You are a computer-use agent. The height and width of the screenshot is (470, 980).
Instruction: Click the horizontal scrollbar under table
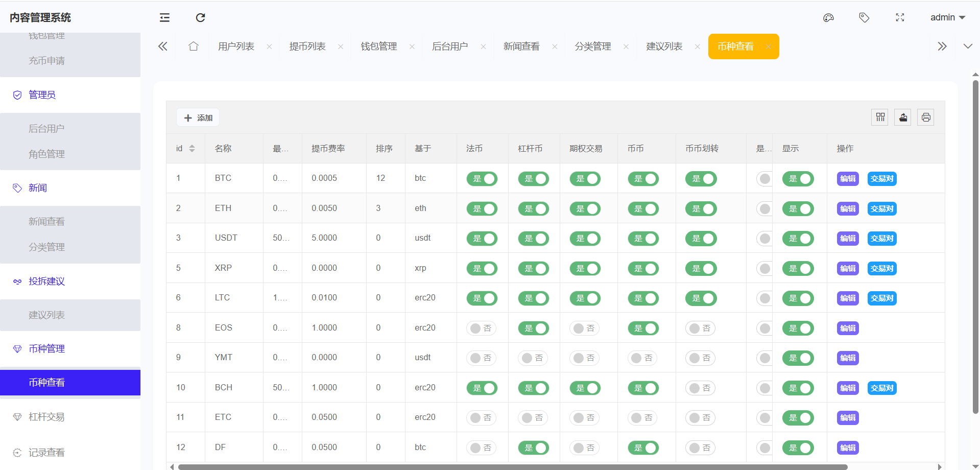(511, 466)
